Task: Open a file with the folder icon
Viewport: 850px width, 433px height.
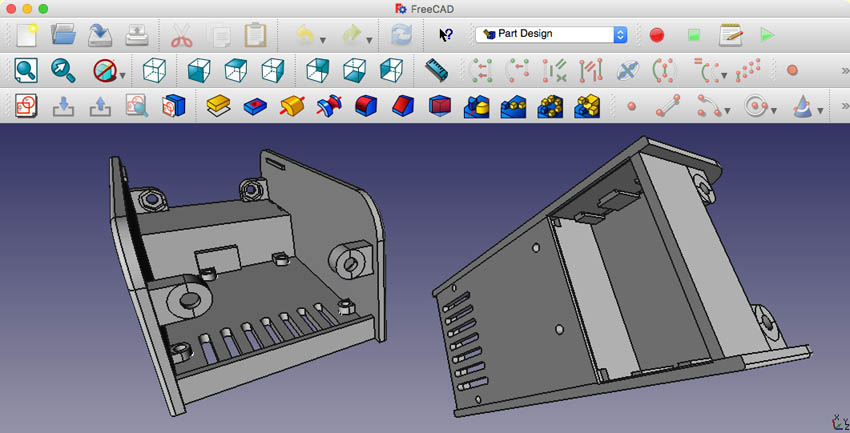Action: tap(63, 34)
